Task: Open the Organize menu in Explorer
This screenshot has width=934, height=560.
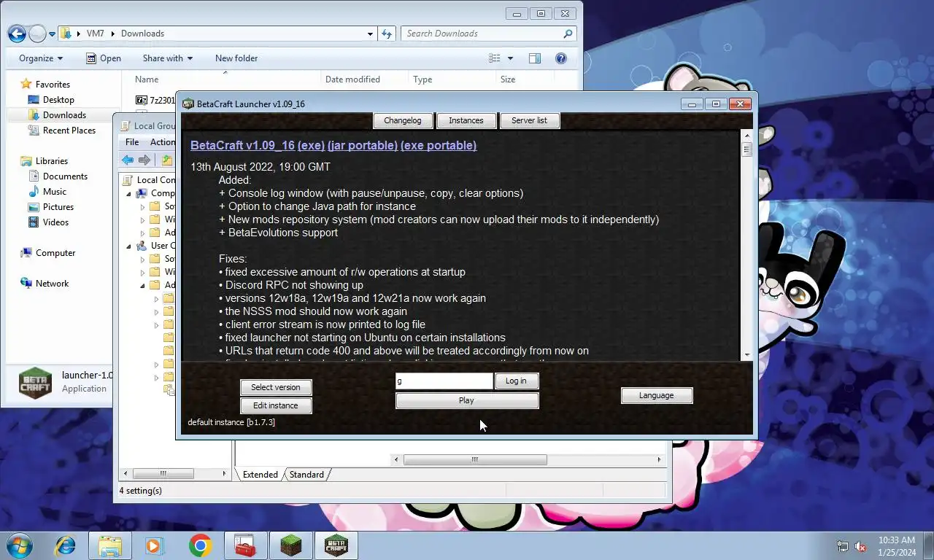Action: [x=41, y=58]
